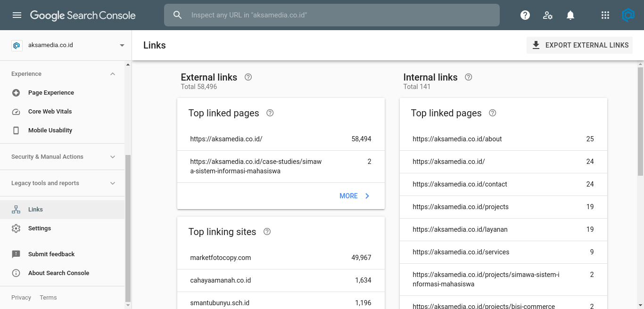The image size is (644, 309).
Task: Open Settings from the sidebar
Action: click(40, 228)
